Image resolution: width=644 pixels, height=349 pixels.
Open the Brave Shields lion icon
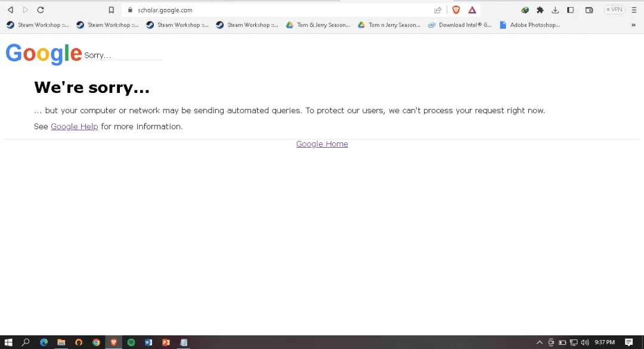(x=456, y=10)
